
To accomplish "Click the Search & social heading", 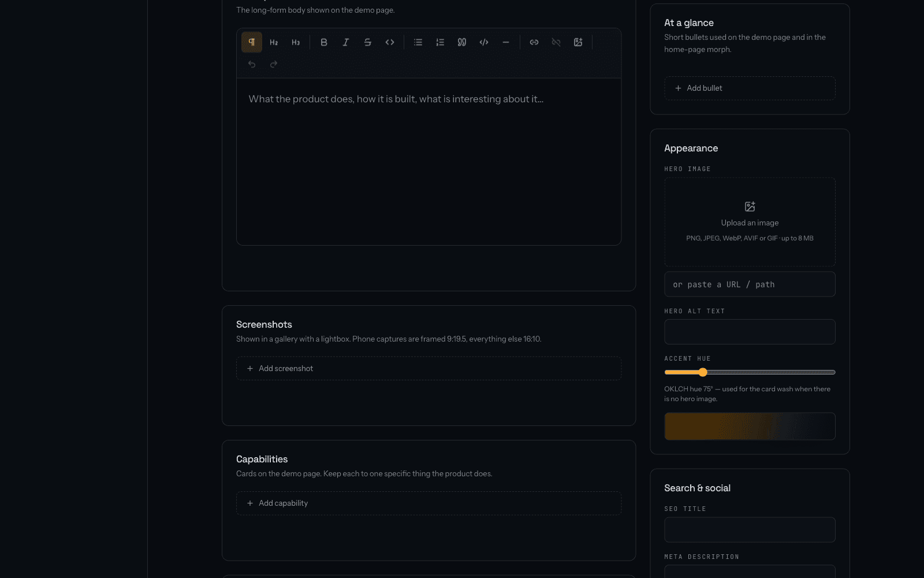I will coord(697,488).
